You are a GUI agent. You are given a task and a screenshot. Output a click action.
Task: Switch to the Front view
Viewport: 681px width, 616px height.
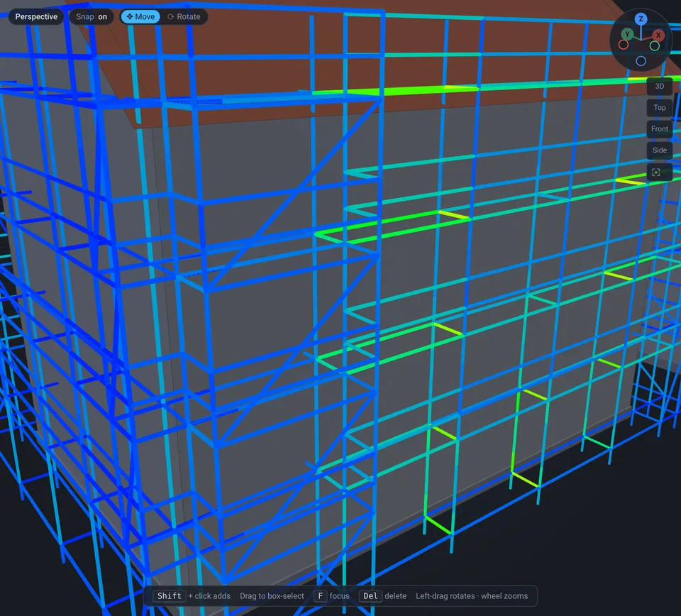pyautogui.click(x=659, y=128)
